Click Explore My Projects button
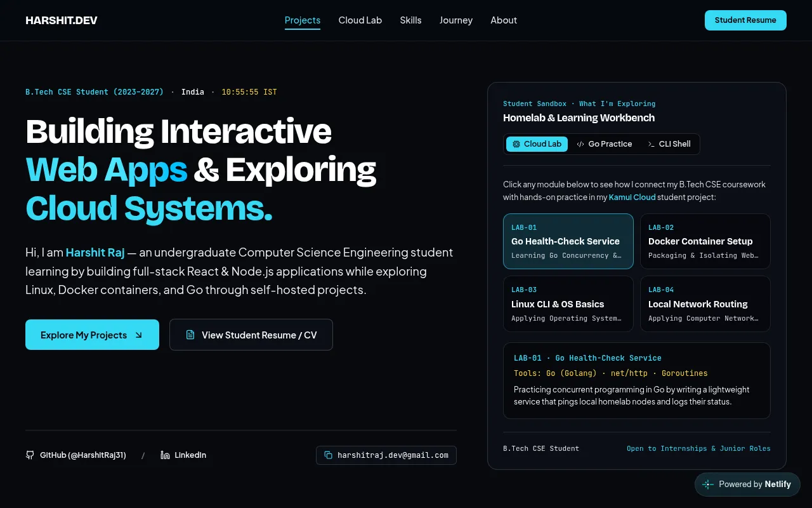Viewport: 812px width, 508px height. pos(92,335)
